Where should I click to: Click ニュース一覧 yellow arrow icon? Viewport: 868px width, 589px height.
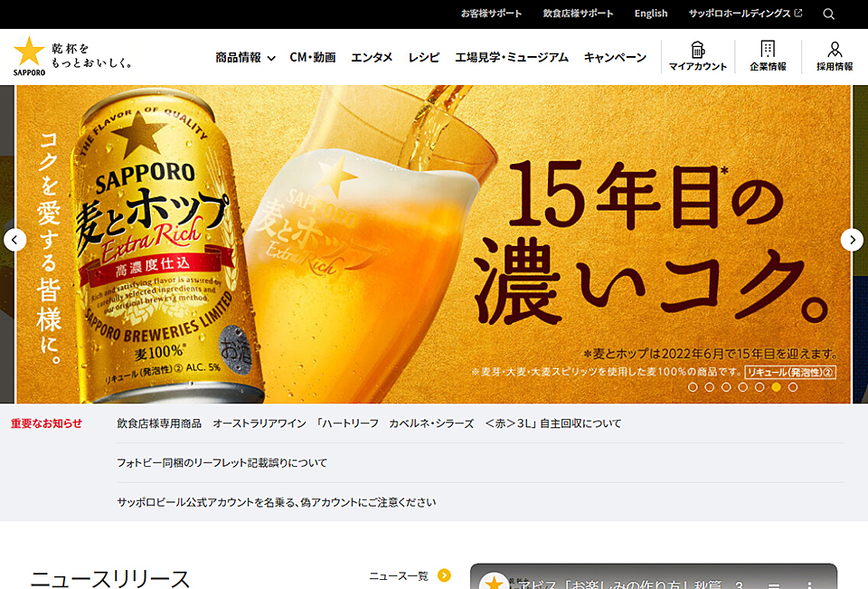(x=444, y=575)
